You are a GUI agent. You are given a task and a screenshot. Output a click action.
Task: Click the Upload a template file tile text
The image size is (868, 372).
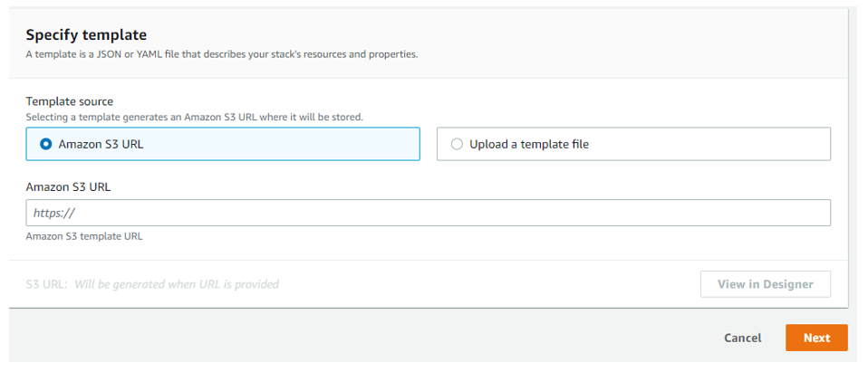point(529,144)
